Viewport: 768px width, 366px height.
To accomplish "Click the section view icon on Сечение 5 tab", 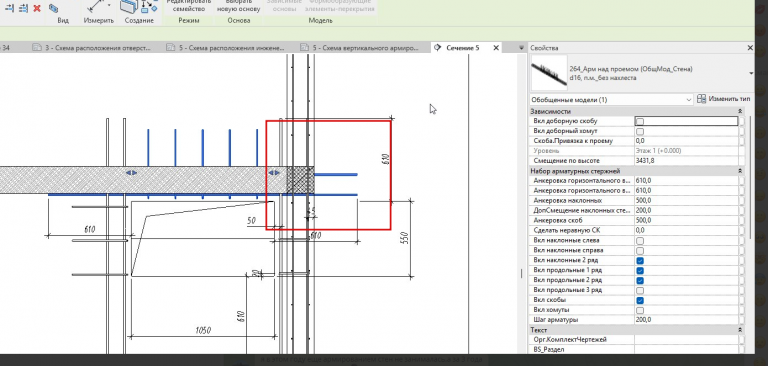I will coord(438,48).
